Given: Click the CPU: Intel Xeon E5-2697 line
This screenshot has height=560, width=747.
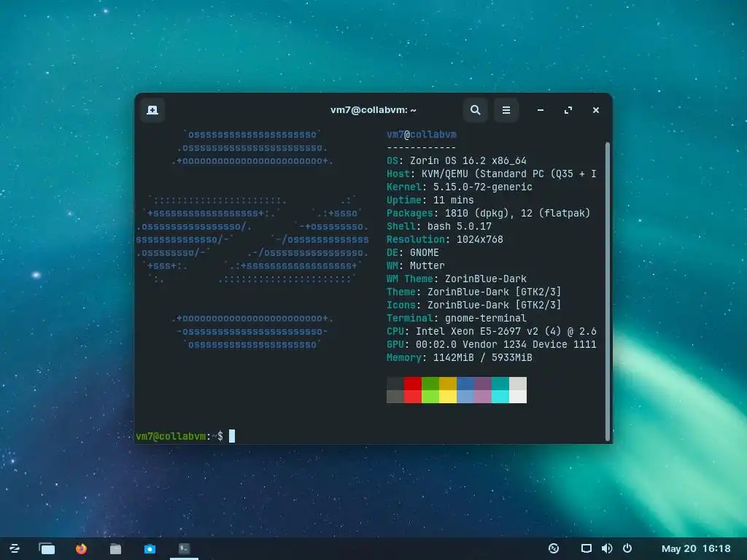Looking at the screenshot, I should tap(491, 332).
